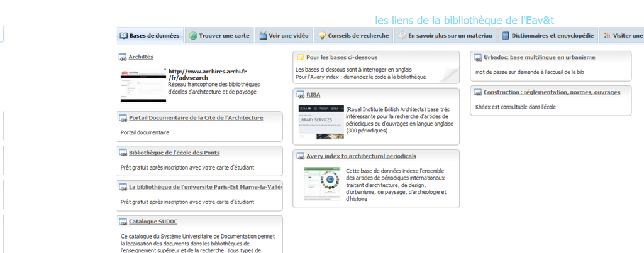Image resolution: width=644 pixels, height=253 pixels.
Task: Click the book icon on Bases de données
Action: pos(123,36)
